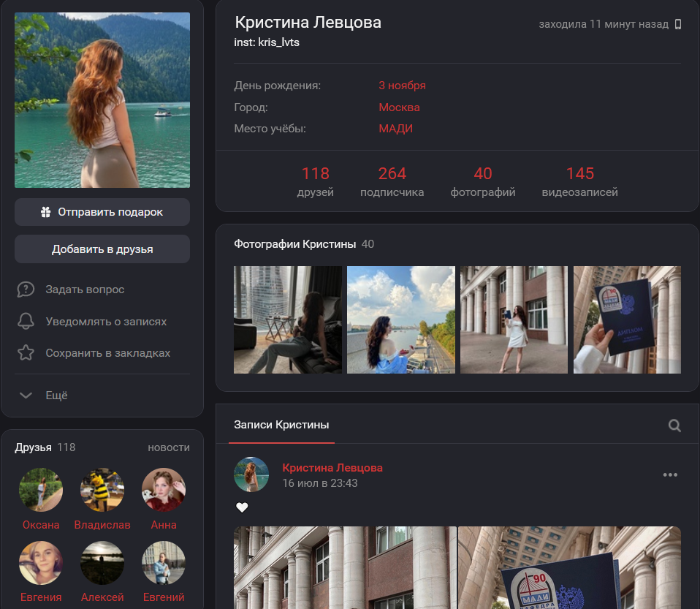Screen dimensions: 700x609
Task: Open friends новости link
Action: point(169,447)
